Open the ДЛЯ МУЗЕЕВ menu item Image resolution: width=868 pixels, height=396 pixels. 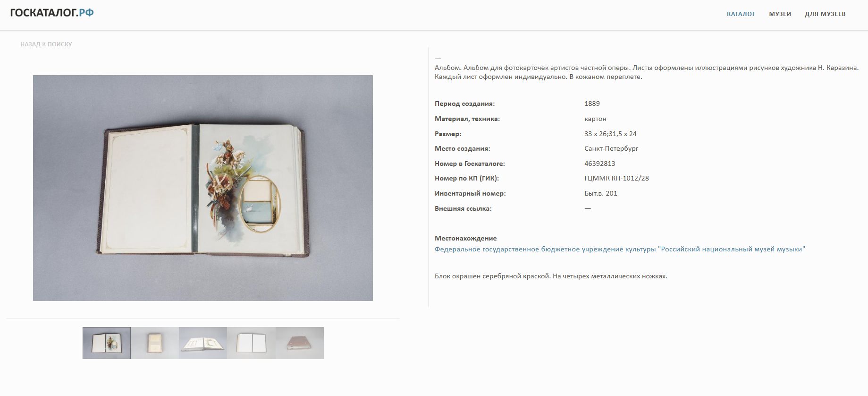(x=825, y=14)
